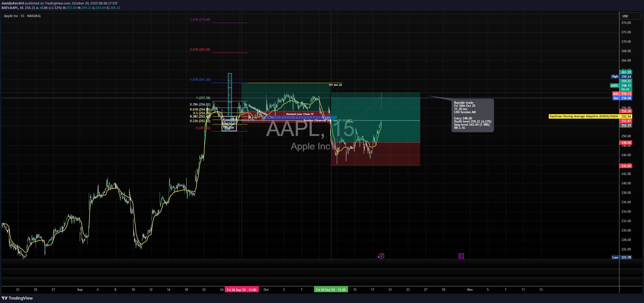Screen dimensions: 644x303
Task: Select the blue rectangle on Demand zone
Action: click(x=300, y=118)
